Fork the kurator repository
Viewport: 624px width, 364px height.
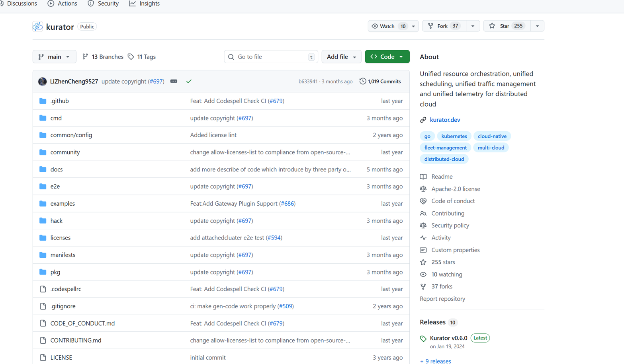click(444, 26)
